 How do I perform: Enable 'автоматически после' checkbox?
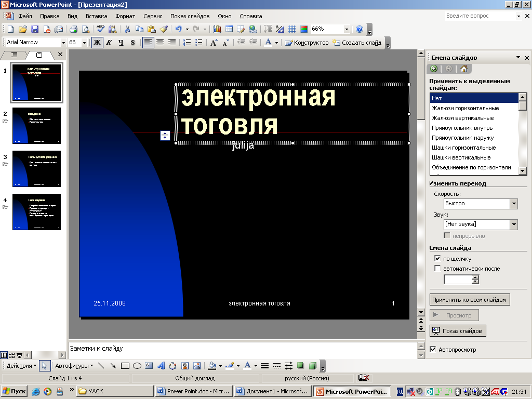click(x=437, y=269)
